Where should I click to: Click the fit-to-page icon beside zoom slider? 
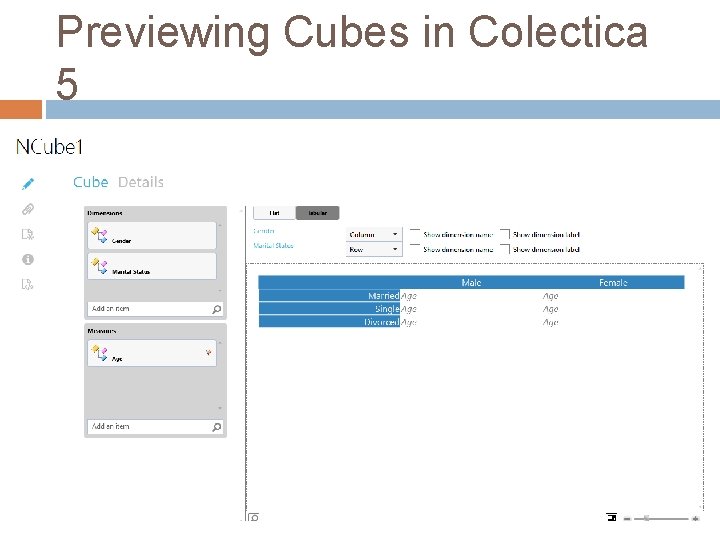point(611,518)
